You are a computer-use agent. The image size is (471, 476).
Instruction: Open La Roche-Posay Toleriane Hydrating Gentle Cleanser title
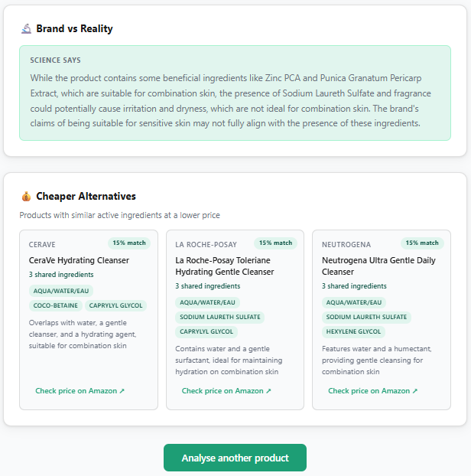pos(225,266)
